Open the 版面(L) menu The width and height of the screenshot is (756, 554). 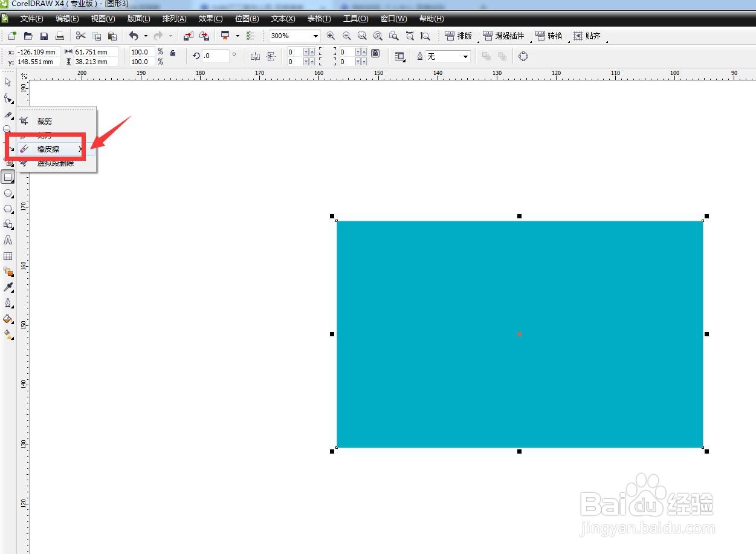tap(138, 19)
